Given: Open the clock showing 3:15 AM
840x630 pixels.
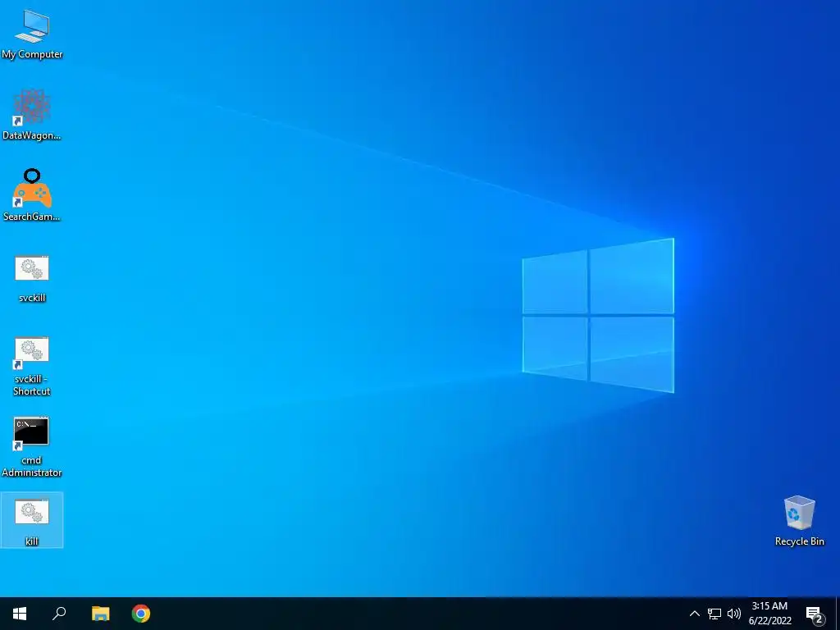Looking at the screenshot, I should [769, 614].
